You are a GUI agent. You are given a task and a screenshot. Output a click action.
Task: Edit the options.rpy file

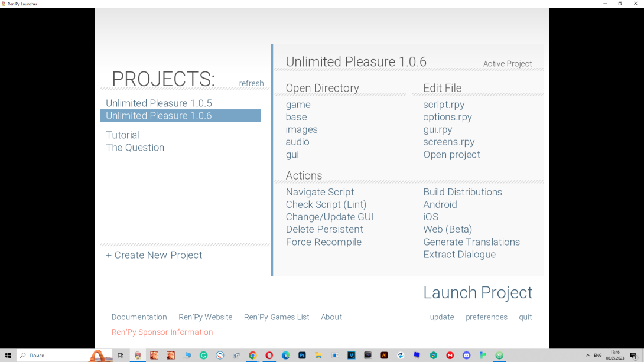pyautogui.click(x=448, y=117)
